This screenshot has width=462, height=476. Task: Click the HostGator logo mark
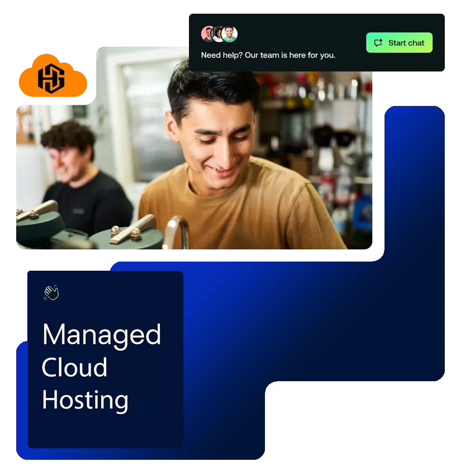pos(52,79)
